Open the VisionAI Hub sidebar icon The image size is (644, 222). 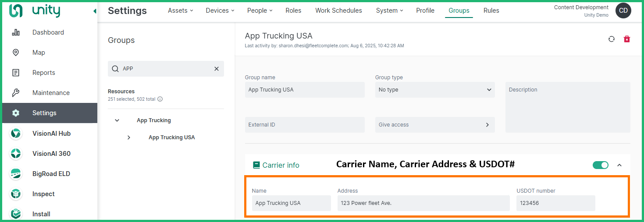[x=16, y=134]
